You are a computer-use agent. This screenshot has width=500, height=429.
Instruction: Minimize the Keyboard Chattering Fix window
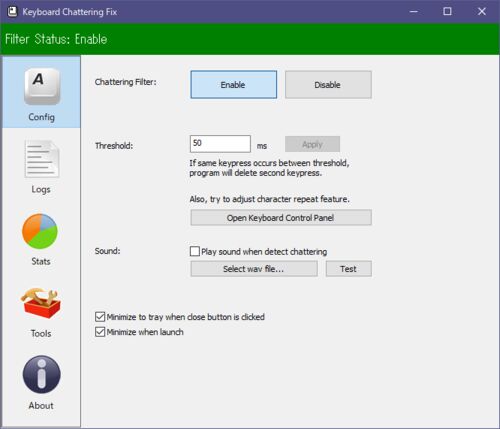point(414,12)
